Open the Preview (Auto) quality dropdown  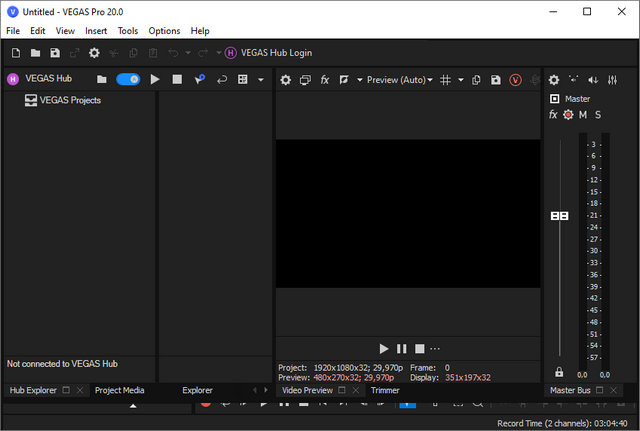pyautogui.click(x=395, y=80)
